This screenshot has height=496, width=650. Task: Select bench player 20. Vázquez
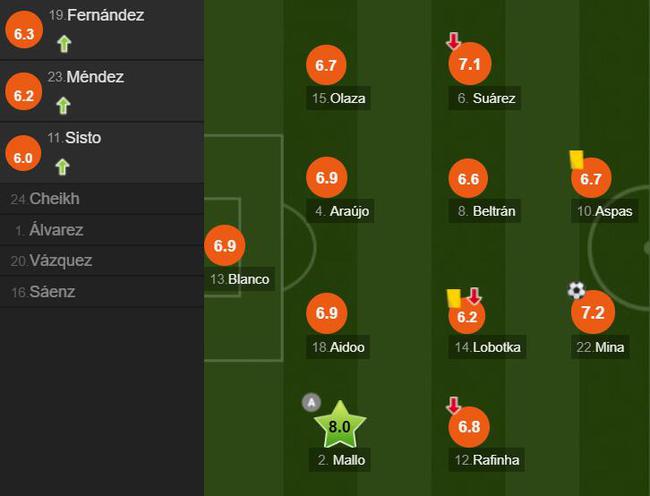[x=102, y=261]
